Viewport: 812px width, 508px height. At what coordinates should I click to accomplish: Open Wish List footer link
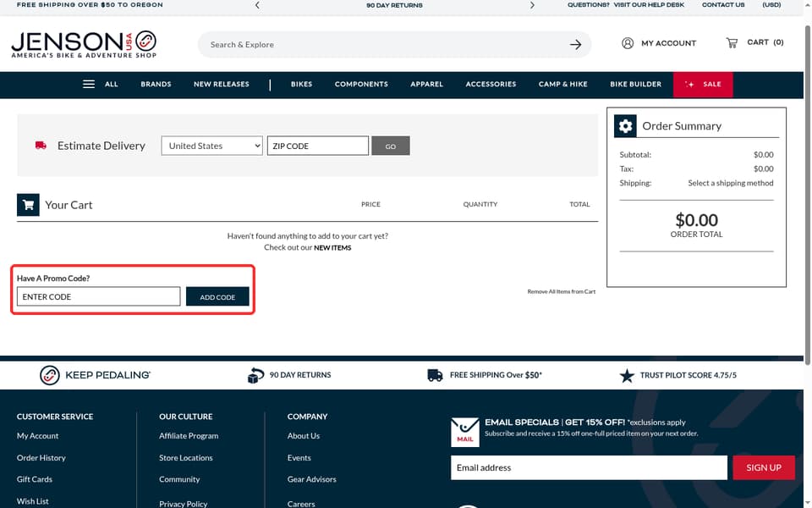click(x=33, y=501)
